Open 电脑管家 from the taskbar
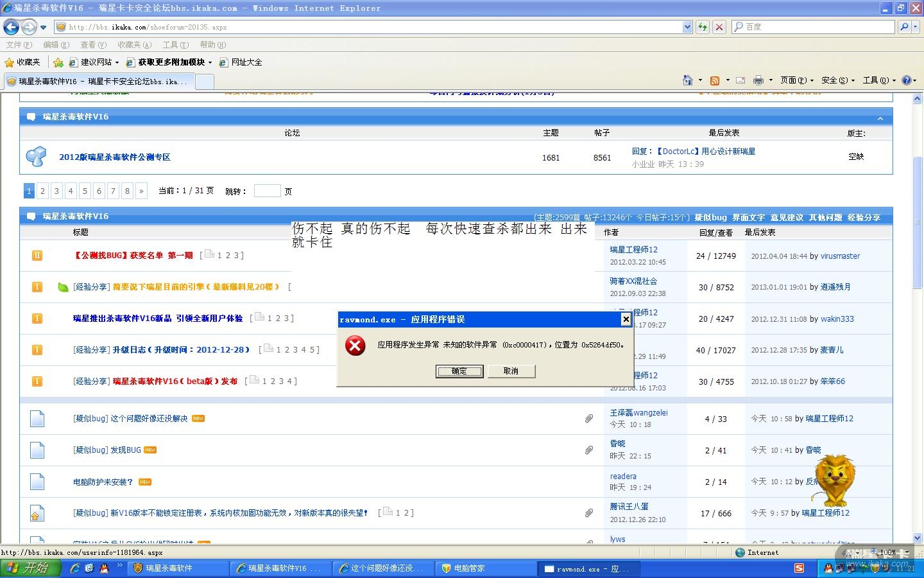The height and width of the screenshot is (578, 924). 486,568
